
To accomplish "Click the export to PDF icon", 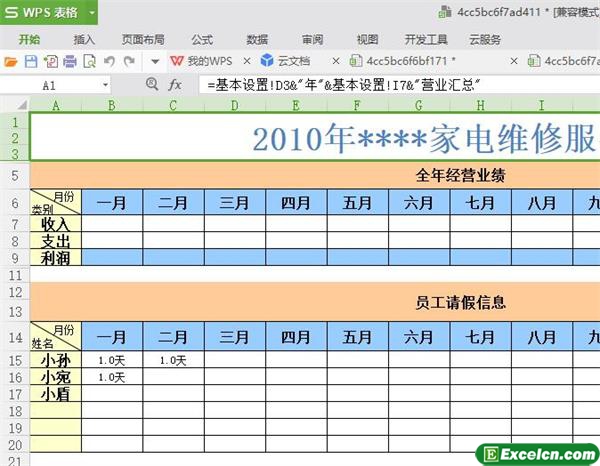I will [x=51, y=61].
